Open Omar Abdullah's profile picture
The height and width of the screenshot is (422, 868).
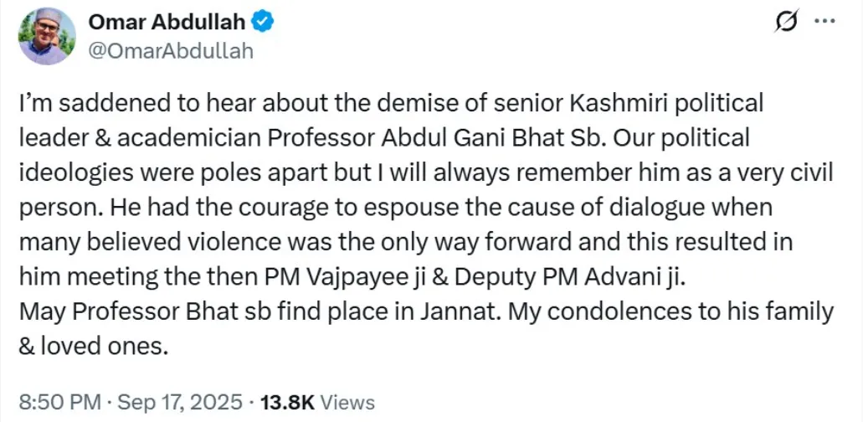[x=48, y=37]
